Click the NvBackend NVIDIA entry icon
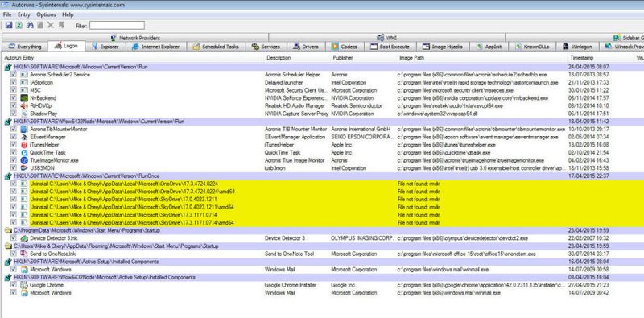This screenshot has height=318, width=644. tap(24, 98)
